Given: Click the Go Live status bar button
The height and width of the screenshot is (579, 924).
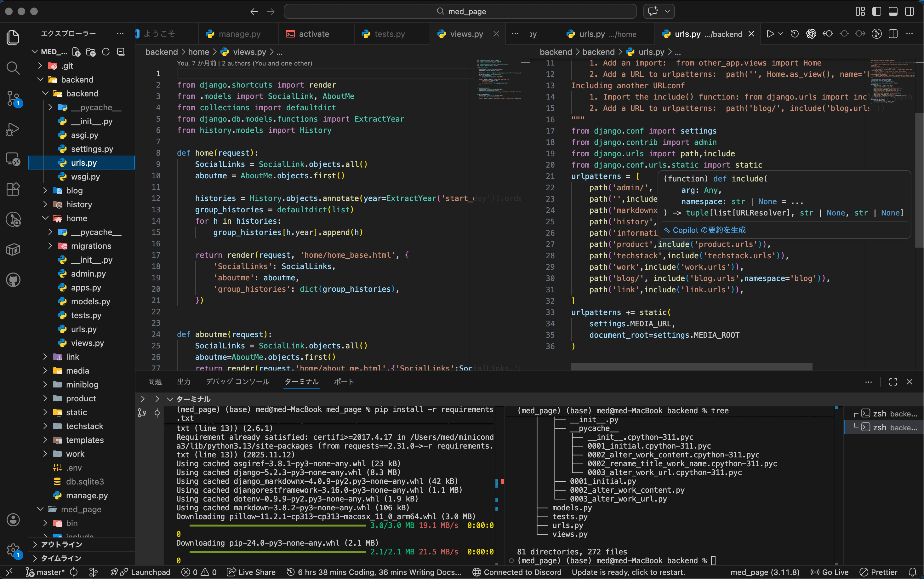Looking at the screenshot, I should tap(830, 572).
